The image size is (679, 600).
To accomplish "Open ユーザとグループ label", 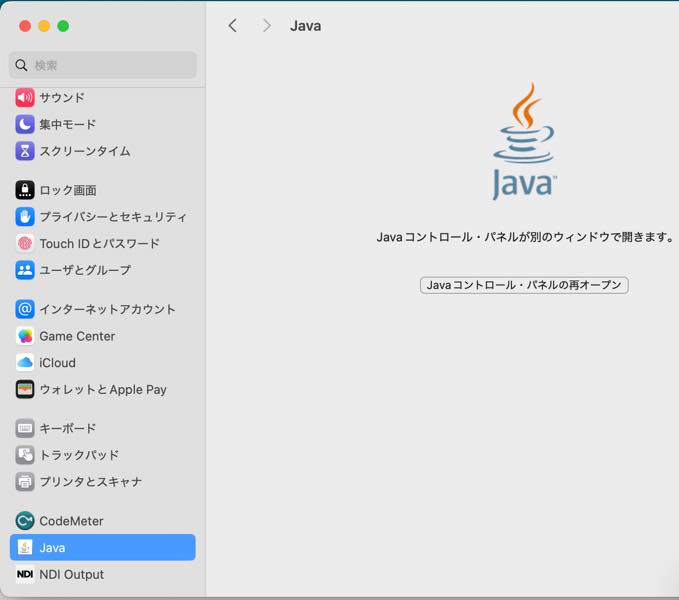I will coord(85,270).
